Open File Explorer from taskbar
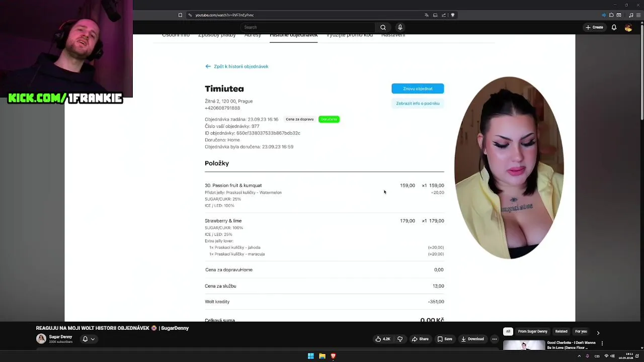The image size is (644, 362). (x=322, y=356)
